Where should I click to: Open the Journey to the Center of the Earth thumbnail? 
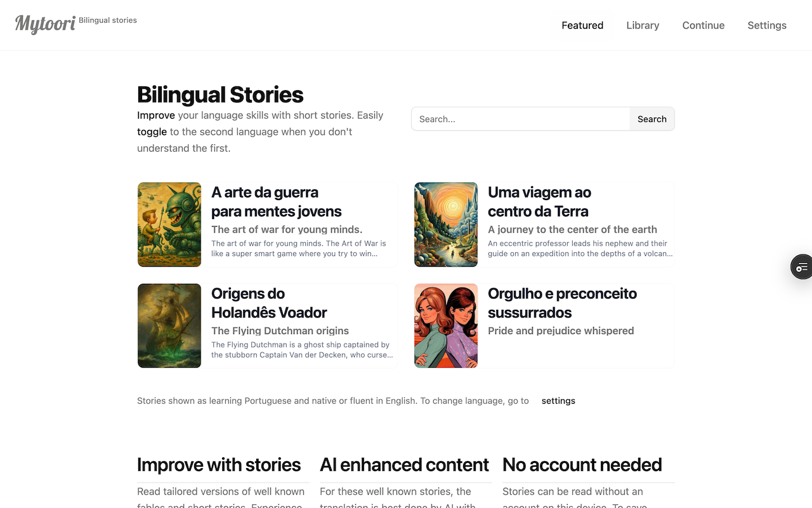click(446, 225)
